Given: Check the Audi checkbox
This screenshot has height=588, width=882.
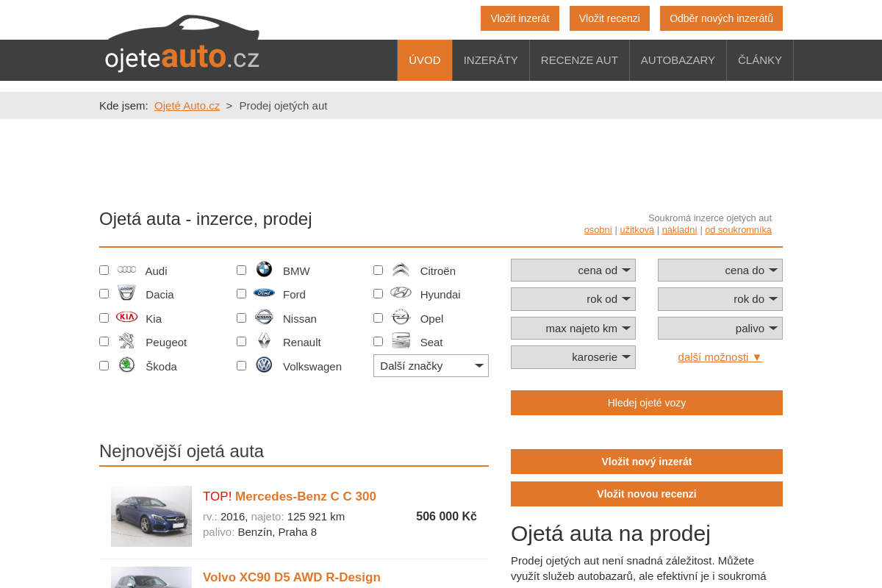Looking at the screenshot, I should pyautogui.click(x=104, y=270).
